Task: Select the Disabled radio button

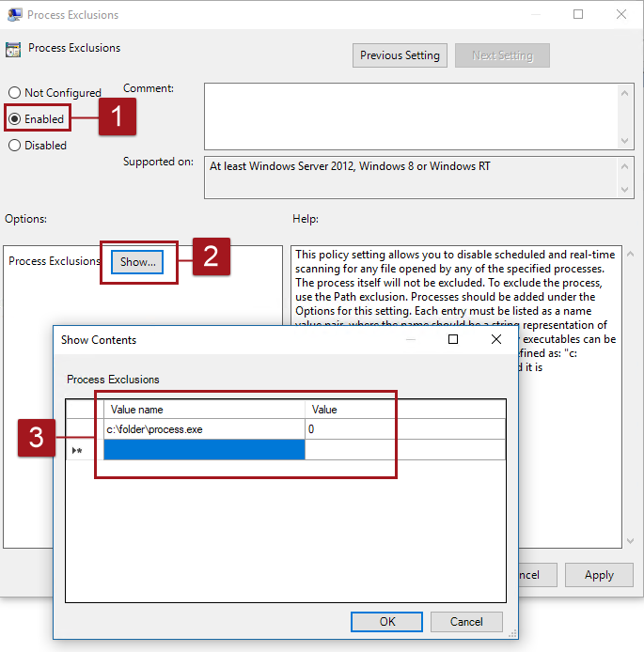Action: point(15,146)
